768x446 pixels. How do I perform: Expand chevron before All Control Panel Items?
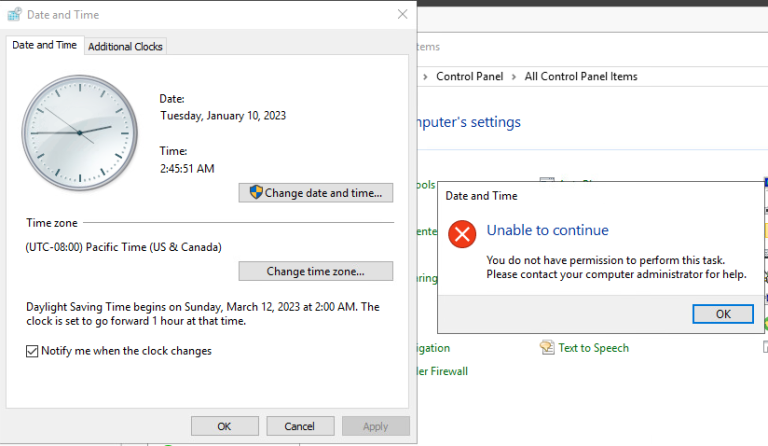[514, 77]
